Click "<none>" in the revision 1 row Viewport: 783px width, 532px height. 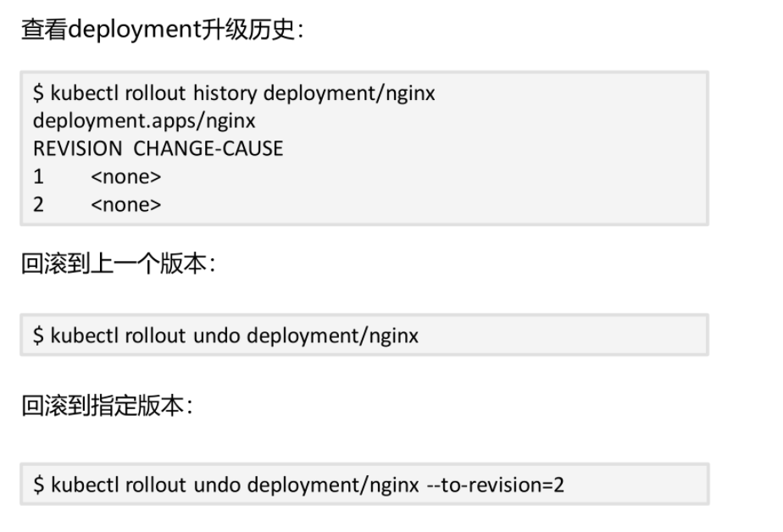[126, 177]
